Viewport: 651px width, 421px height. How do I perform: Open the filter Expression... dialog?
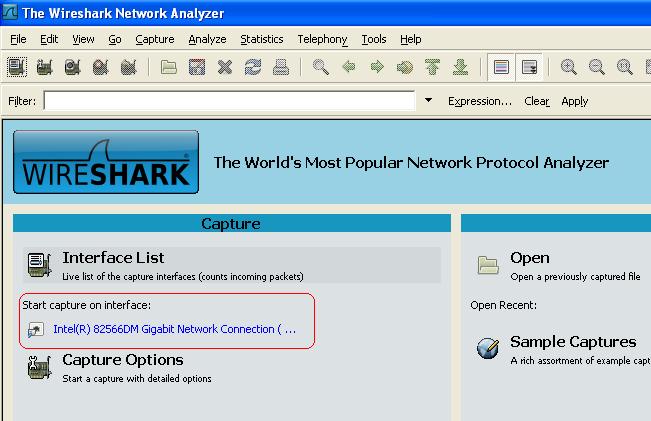pyautogui.click(x=480, y=101)
